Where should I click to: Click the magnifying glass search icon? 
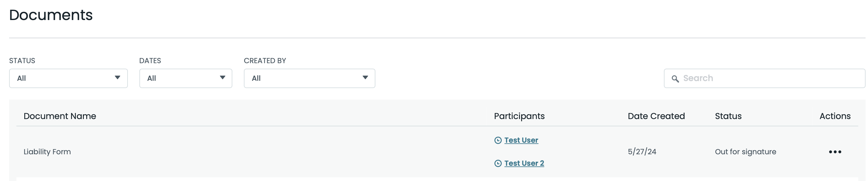click(x=675, y=79)
